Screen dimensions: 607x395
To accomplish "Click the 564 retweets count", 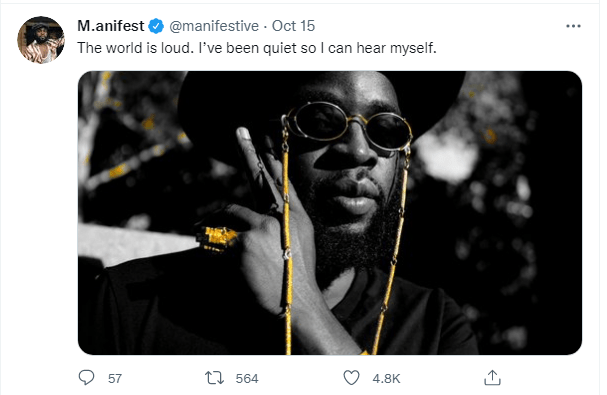I will click(x=247, y=378).
